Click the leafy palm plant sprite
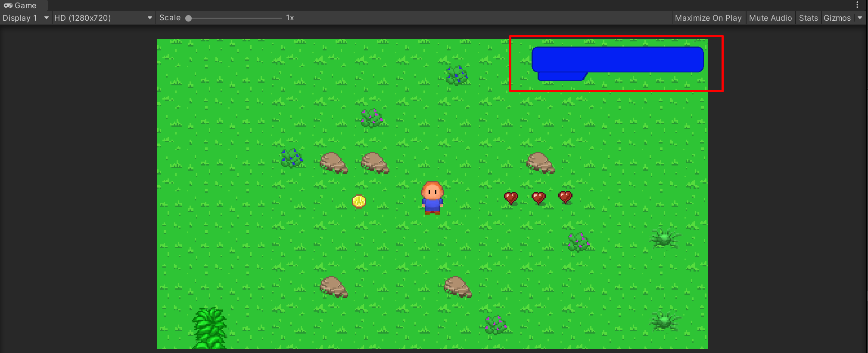 point(209,328)
